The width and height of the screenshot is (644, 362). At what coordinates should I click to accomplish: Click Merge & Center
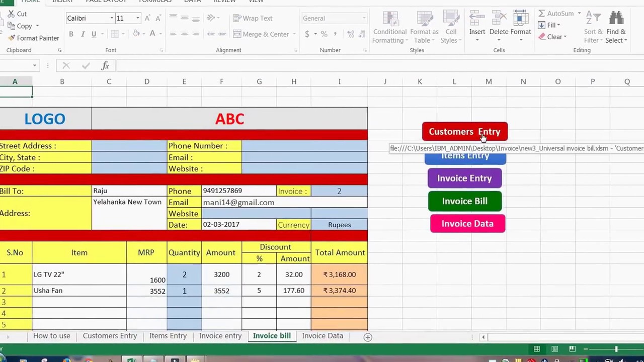tap(261, 34)
